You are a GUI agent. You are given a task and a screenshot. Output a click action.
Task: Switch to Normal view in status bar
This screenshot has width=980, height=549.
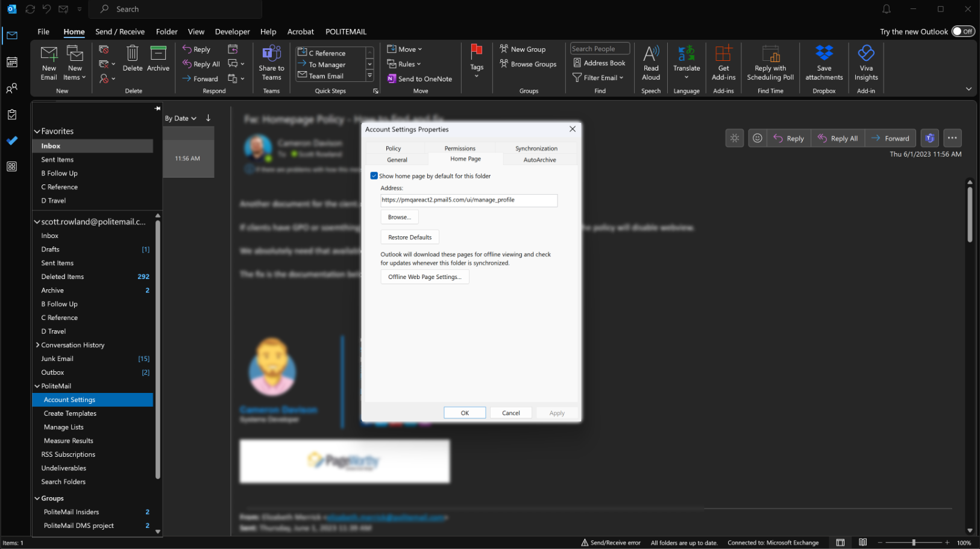click(840, 542)
